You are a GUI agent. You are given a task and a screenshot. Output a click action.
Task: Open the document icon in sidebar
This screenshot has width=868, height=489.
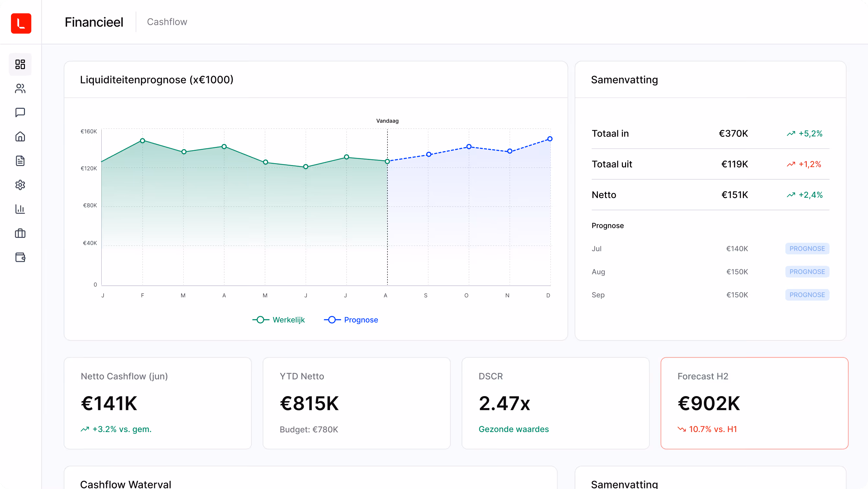click(x=20, y=161)
